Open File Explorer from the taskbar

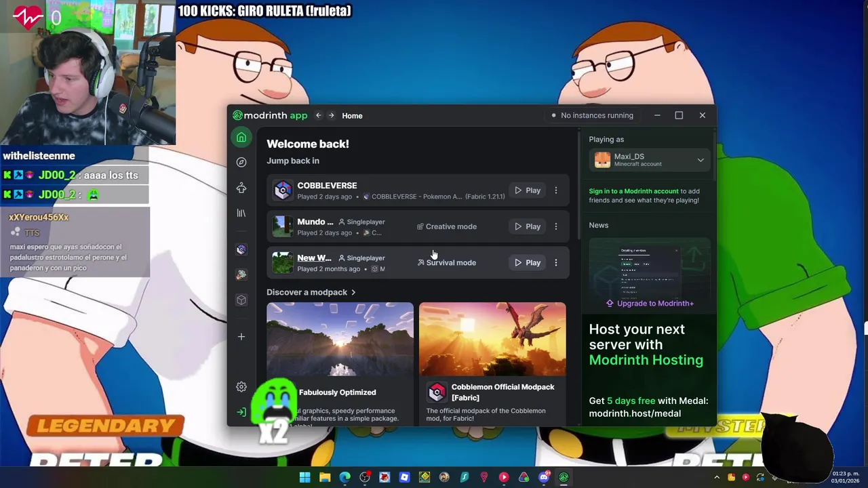pyautogui.click(x=325, y=478)
